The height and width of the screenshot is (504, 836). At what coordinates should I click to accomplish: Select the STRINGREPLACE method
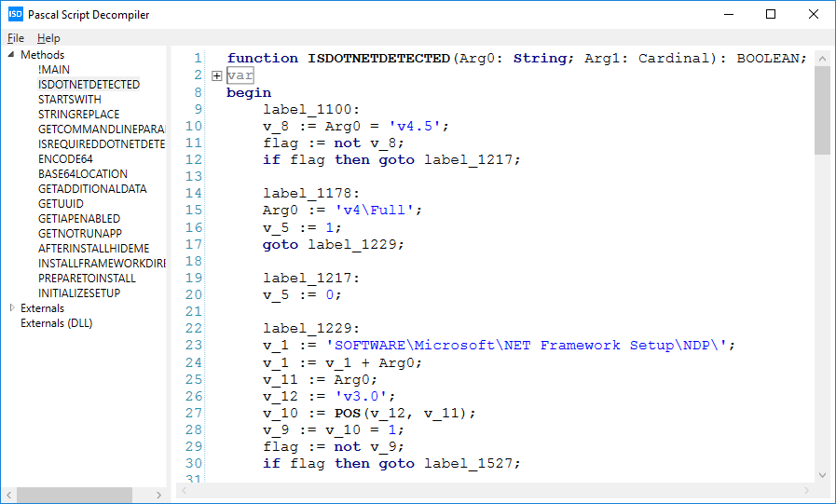click(x=78, y=115)
